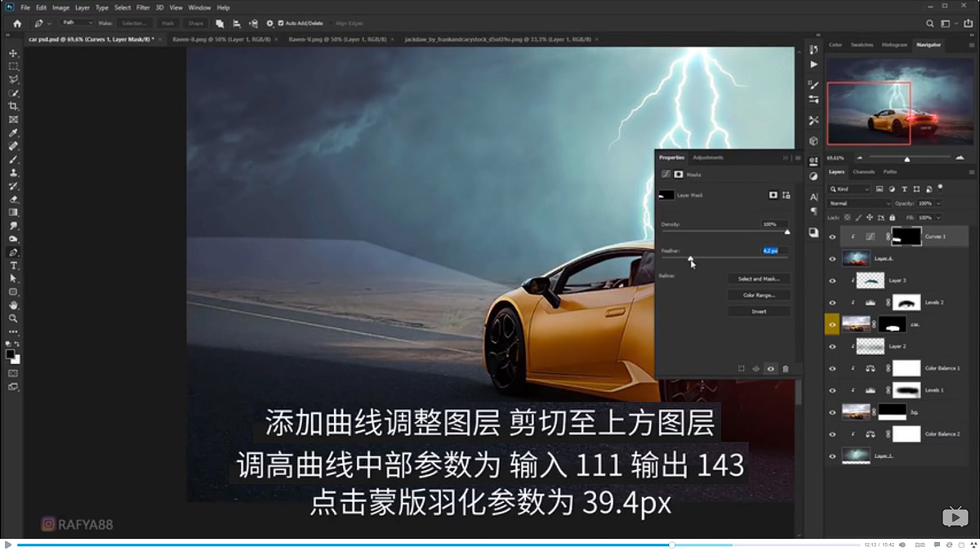The height and width of the screenshot is (551, 980).
Task: Click the Feather slider handle
Action: point(691,257)
